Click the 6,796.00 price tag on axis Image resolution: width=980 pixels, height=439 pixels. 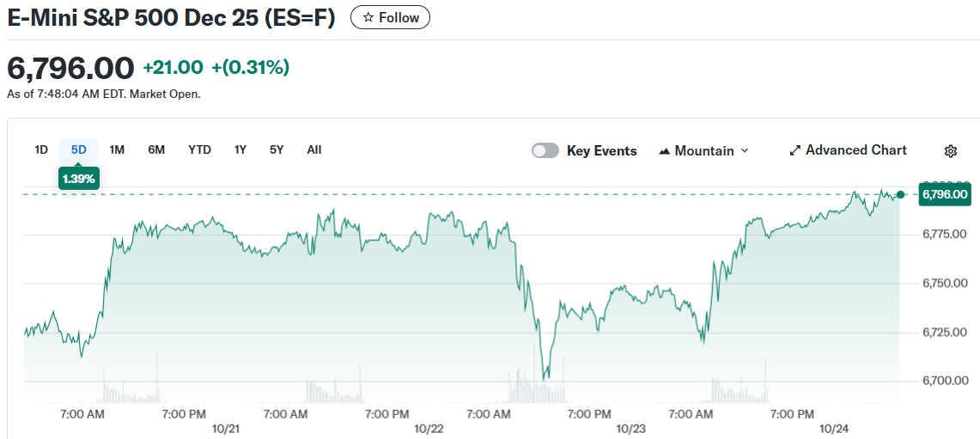[945, 195]
